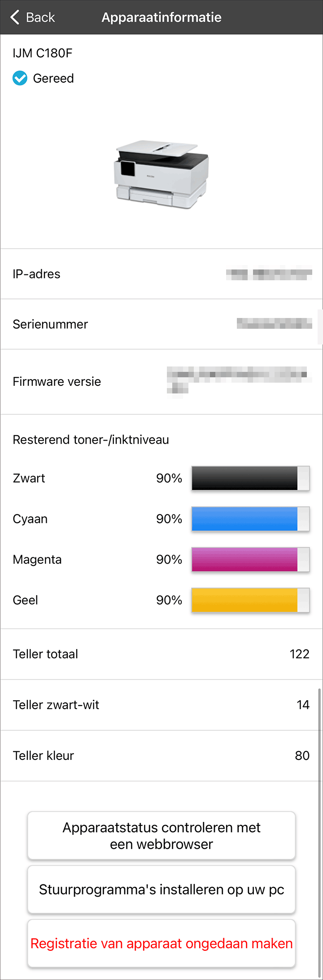Screen dimensions: 323x980
Task: Tap Registratie van apparaat ongedaan maken
Action: [161, 943]
